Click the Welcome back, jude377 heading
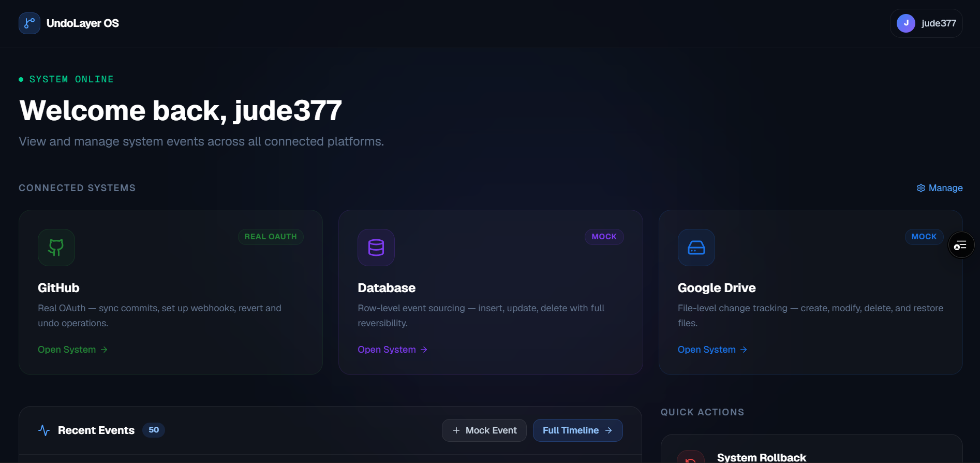 [181, 110]
